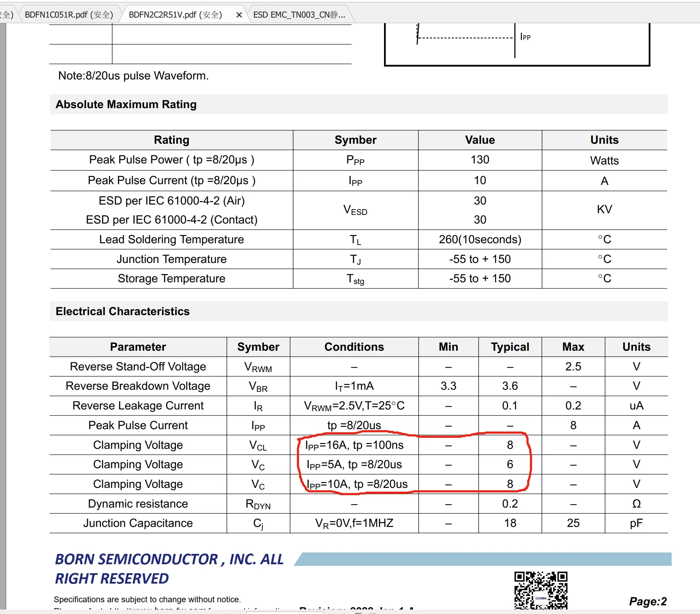Click 'BORN SEMICONDUCTOR , INC. ALL' footer text

(x=169, y=559)
